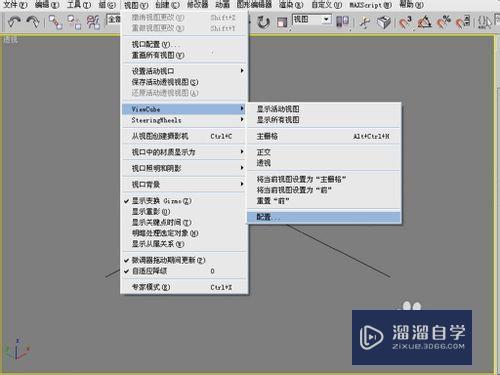This screenshot has height=375, width=500.
Task: Click the 透视 viewport label
Action: click(10, 40)
